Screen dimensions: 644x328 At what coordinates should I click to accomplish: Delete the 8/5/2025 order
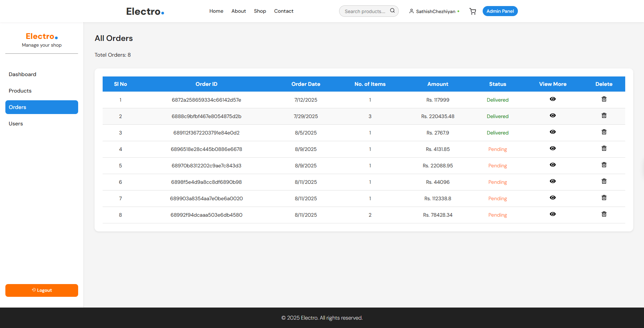tap(604, 132)
